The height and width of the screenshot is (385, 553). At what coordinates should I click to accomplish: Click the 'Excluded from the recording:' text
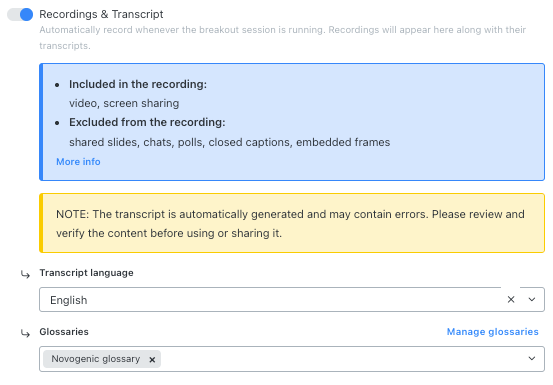coord(147,122)
